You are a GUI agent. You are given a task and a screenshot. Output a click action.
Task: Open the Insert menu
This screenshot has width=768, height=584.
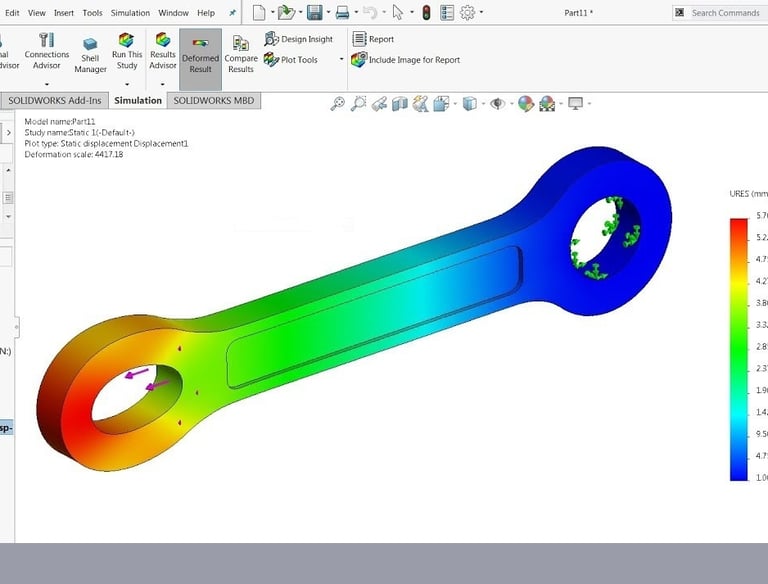coord(64,13)
